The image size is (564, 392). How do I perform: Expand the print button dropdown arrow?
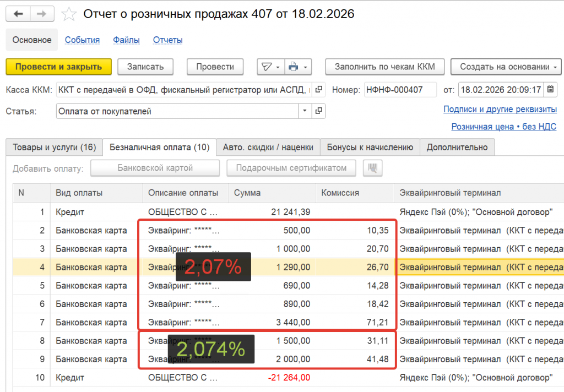point(305,67)
